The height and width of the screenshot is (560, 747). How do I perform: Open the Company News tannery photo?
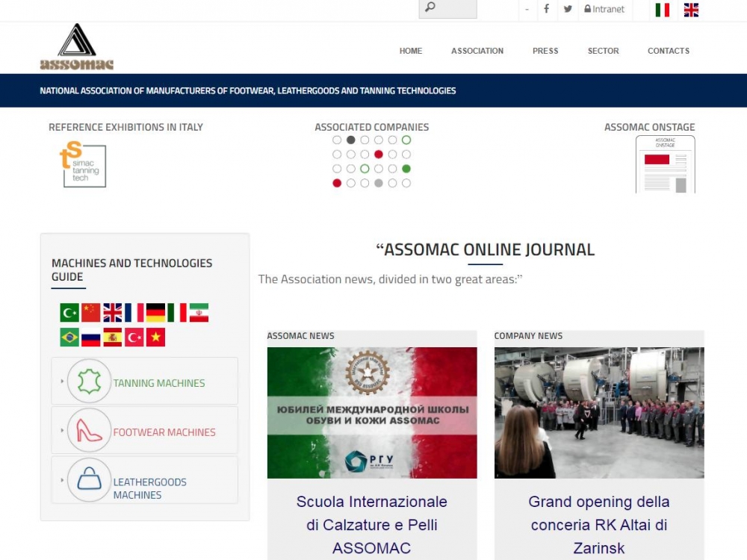(x=599, y=413)
